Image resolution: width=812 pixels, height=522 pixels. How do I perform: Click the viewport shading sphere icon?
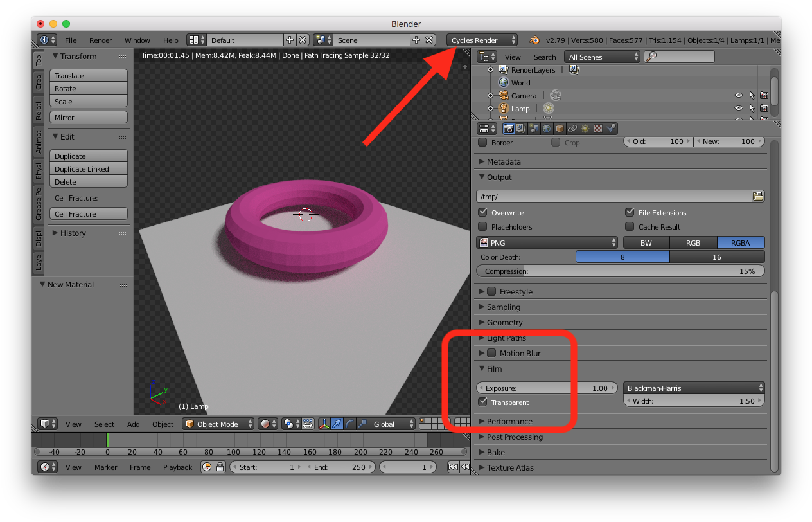tap(265, 424)
